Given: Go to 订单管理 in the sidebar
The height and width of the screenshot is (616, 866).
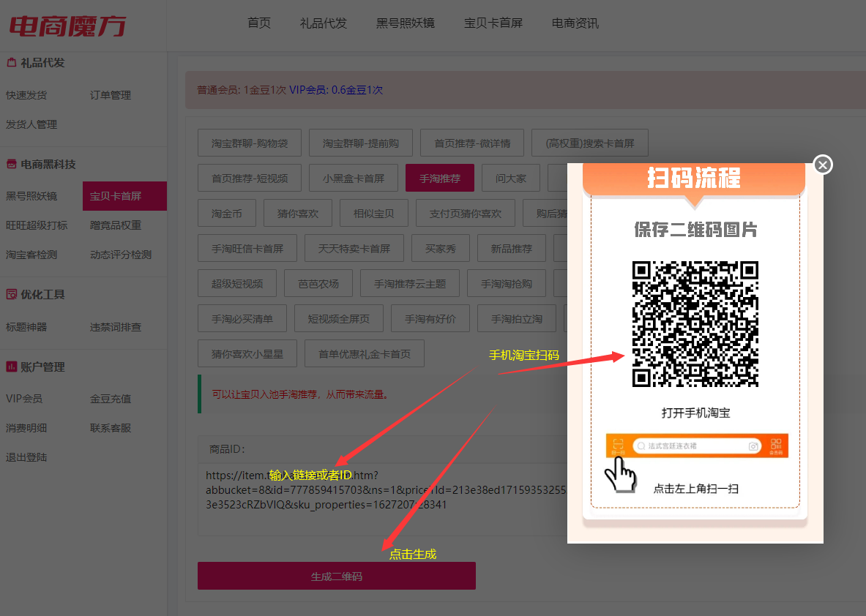Looking at the screenshot, I should tap(111, 95).
